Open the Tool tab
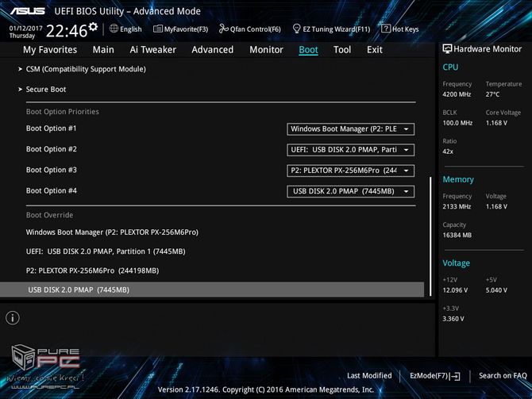This screenshot has height=399, width=532. 342,50
